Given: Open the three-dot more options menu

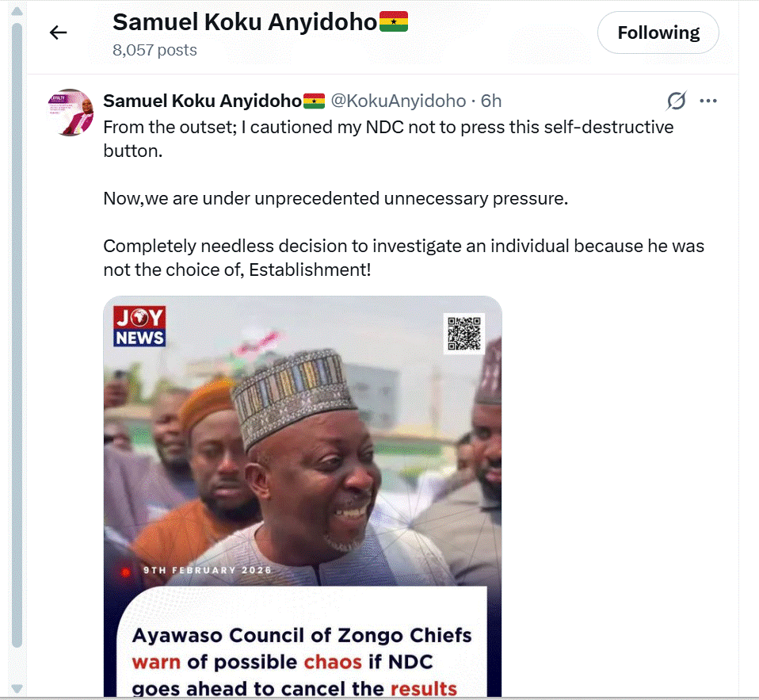Looking at the screenshot, I should point(708,101).
